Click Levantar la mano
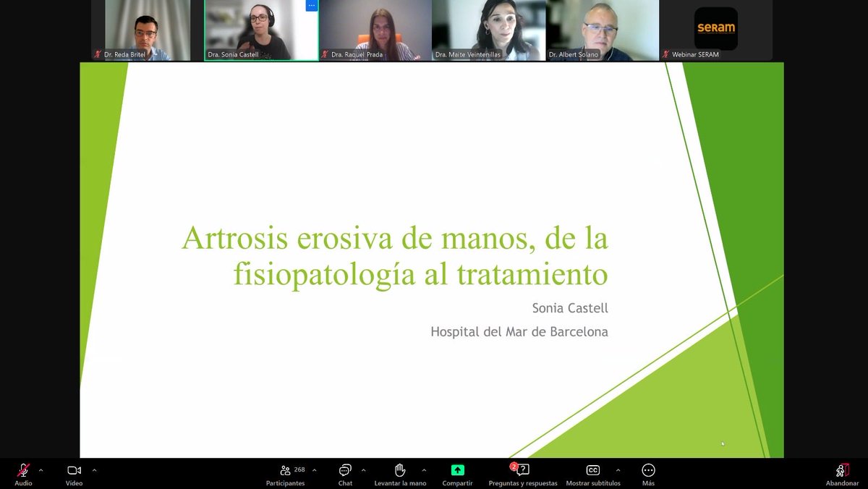Screen dimensions: 868x489 (x=400, y=474)
